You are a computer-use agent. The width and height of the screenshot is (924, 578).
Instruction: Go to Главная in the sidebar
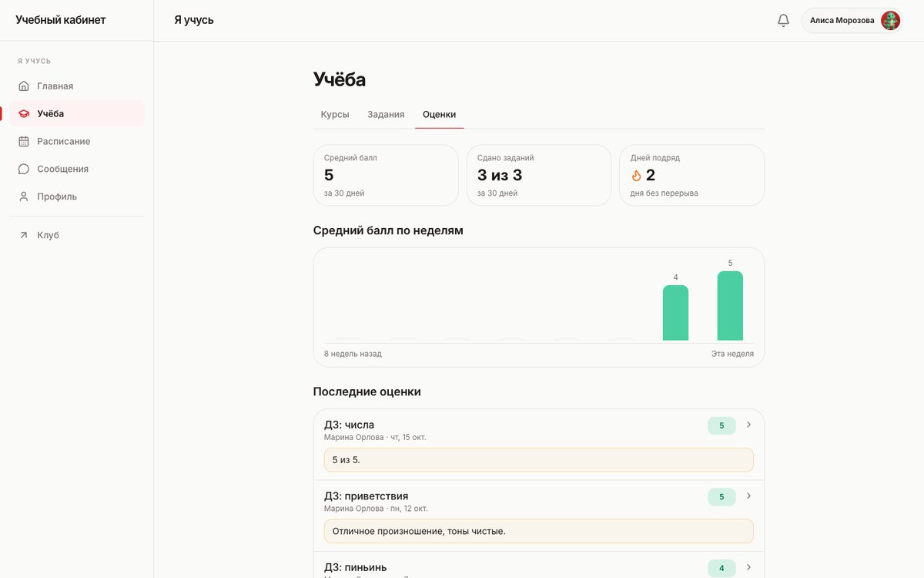77,86
